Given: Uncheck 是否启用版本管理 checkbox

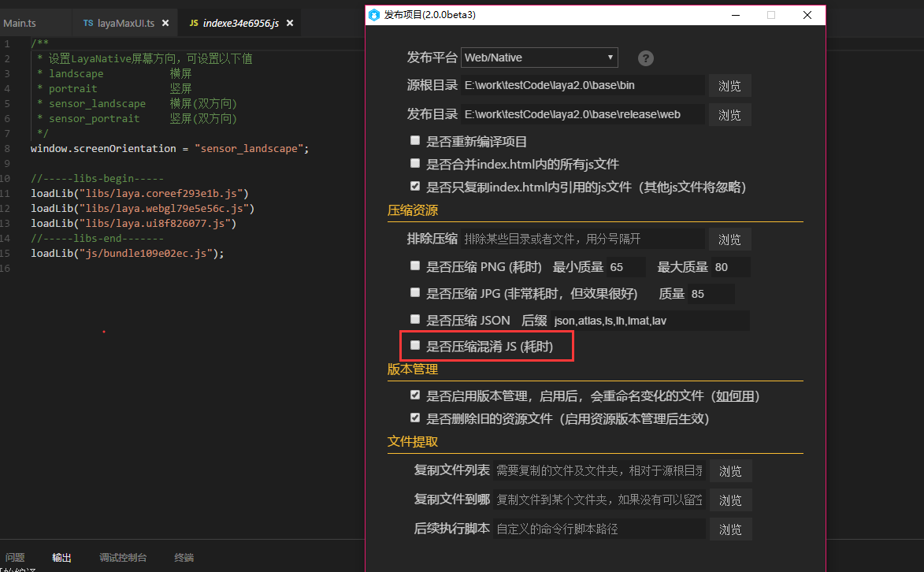Looking at the screenshot, I should pos(415,395).
